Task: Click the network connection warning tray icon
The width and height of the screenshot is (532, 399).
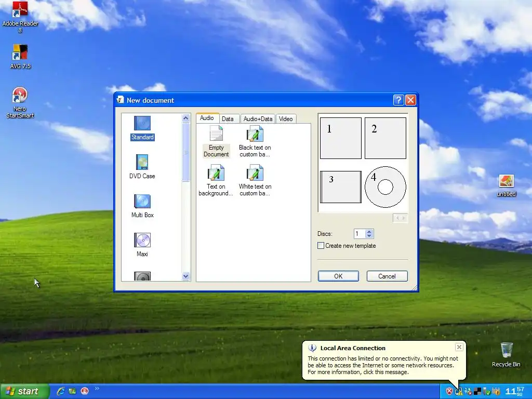Action: click(458, 392)
